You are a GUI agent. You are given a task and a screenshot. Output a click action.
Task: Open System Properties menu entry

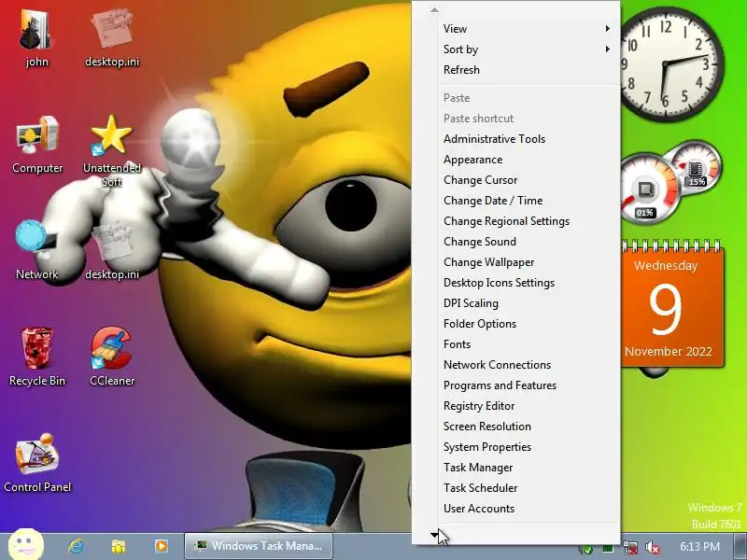pyautogui.click(x=516, y=446)
